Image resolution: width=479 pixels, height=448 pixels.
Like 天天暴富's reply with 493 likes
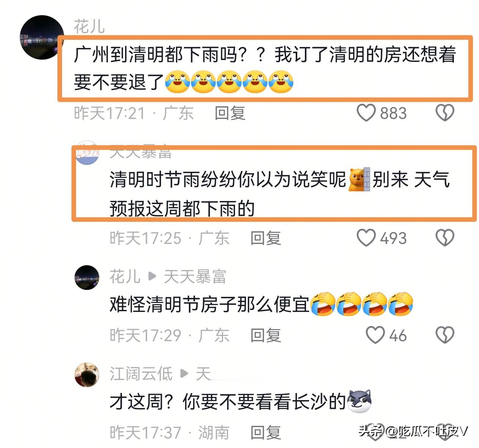pos(366,238)
